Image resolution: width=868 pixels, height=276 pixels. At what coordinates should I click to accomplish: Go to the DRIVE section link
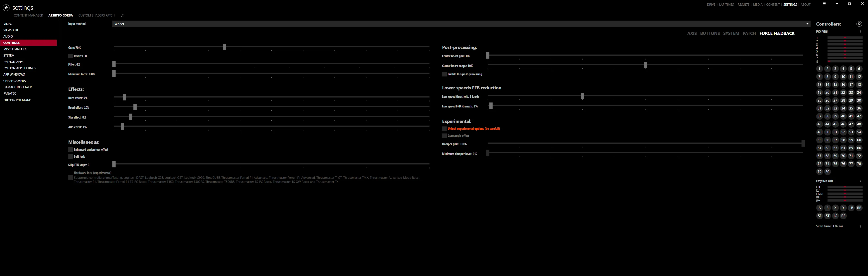tap(711, 5)
